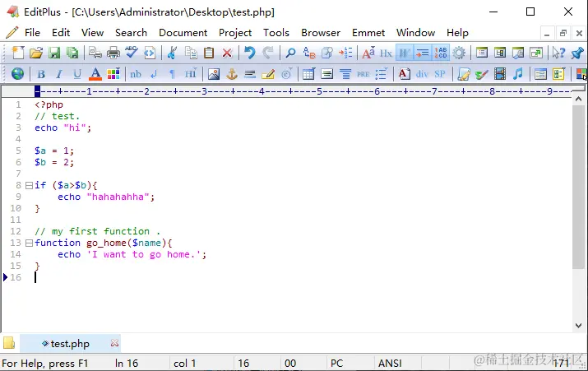Viewport: 588px width, 371px height.
Task: Select the test.php document tab
Action: (x=70, y=343)
